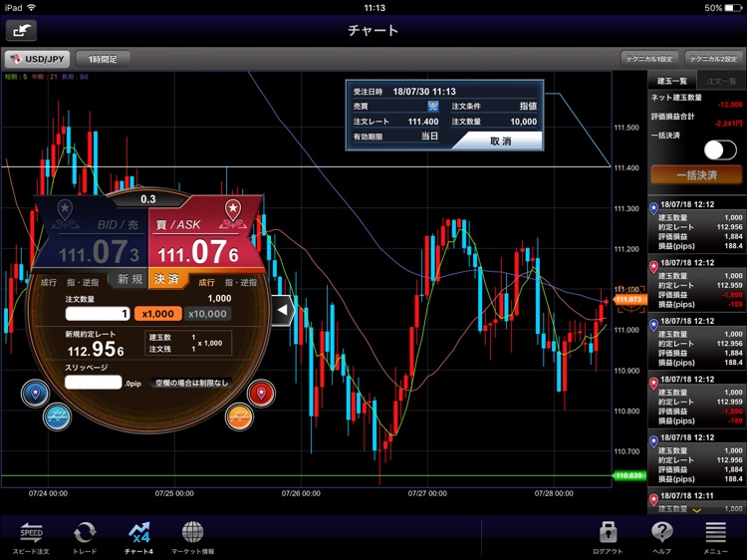Tap red pin icon of fourth position
The image size is (747, 560).
pos(653,384)
